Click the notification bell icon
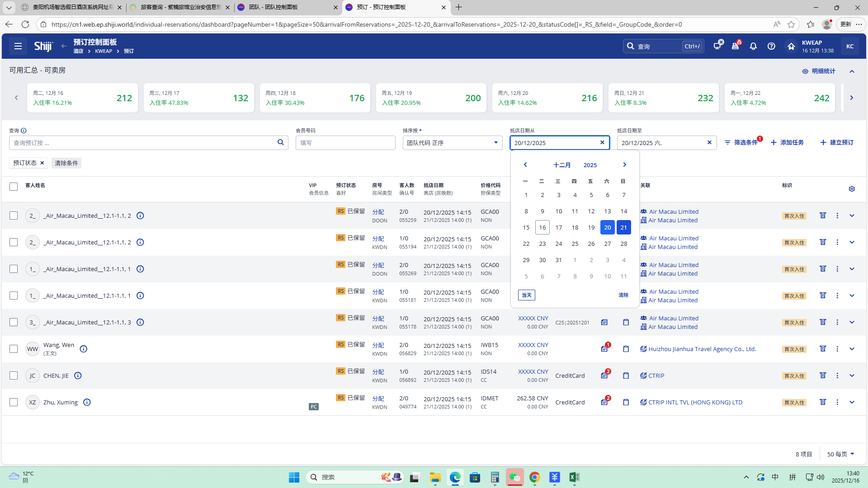The width and height of the screenshot is (868, 488). pos(753,46)
